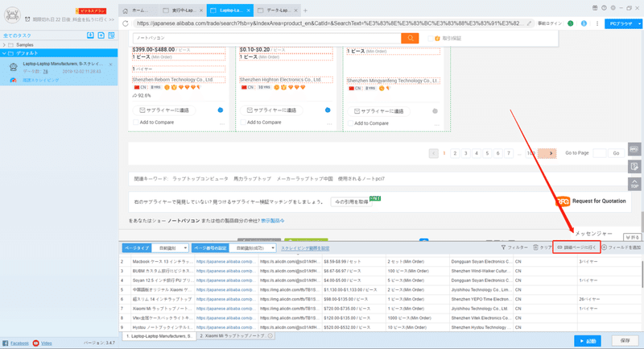Viewport: 644px width, 349px height.
Task: Click the フィルター filter button
Action: (514, 247)
